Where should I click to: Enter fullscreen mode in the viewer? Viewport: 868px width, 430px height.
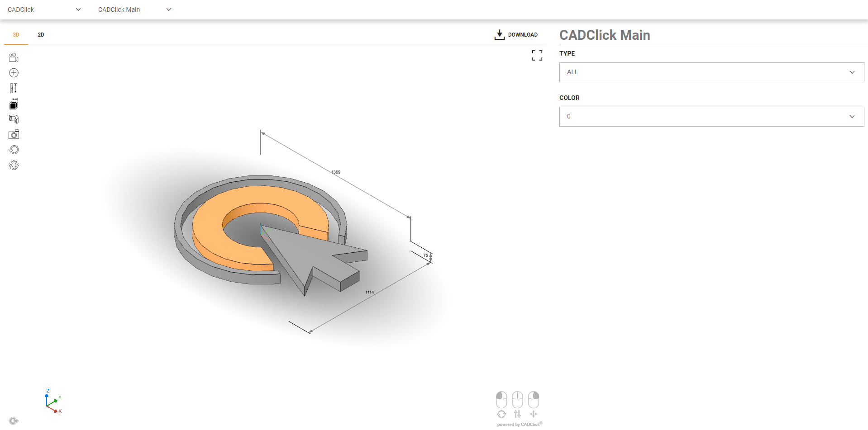pos(537,56)
